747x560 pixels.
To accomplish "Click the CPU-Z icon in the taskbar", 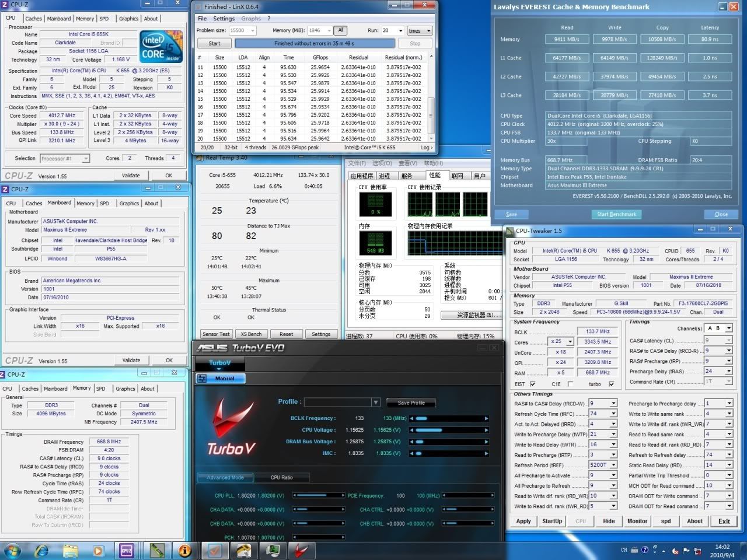I will pyautogui.click(x=127, y=550).
